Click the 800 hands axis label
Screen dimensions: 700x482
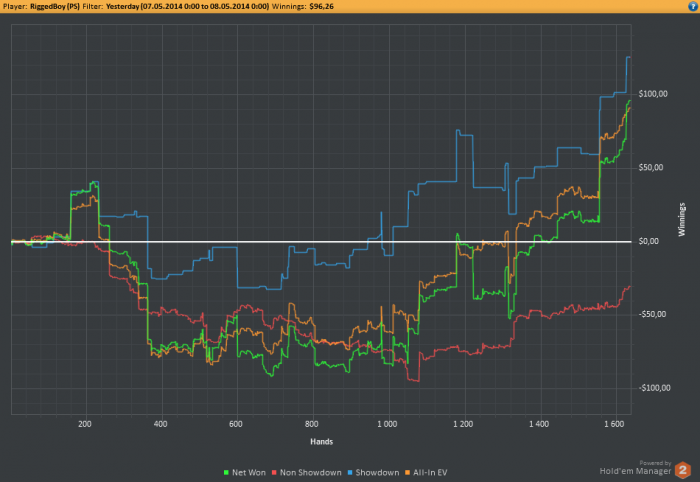coord(312,424)
